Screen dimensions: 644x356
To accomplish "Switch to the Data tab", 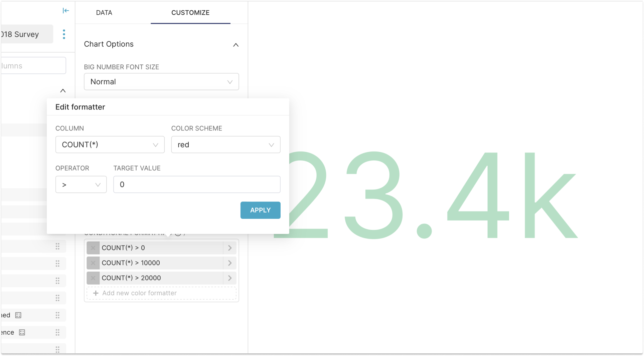I will 104,13.
